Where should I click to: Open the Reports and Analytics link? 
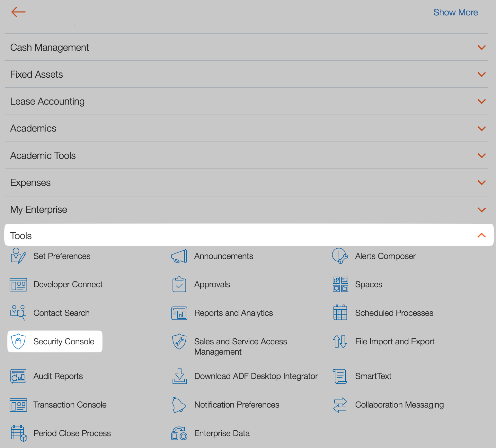pyautogui.click(x=233, y=313)
